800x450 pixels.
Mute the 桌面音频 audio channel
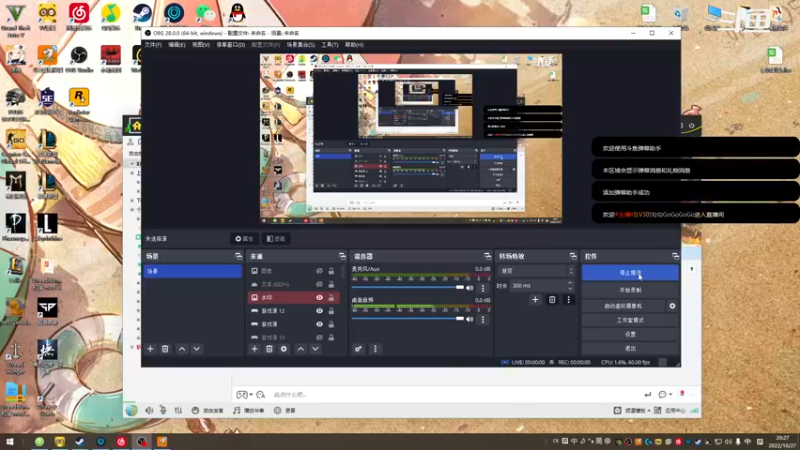[470, 319]
